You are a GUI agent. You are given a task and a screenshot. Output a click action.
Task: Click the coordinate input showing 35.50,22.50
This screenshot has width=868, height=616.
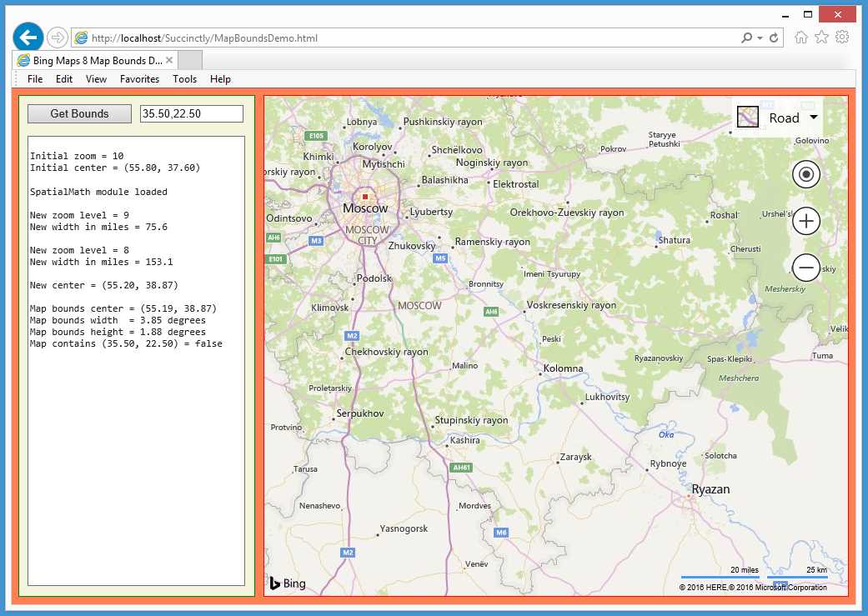(x=192, y=113)
